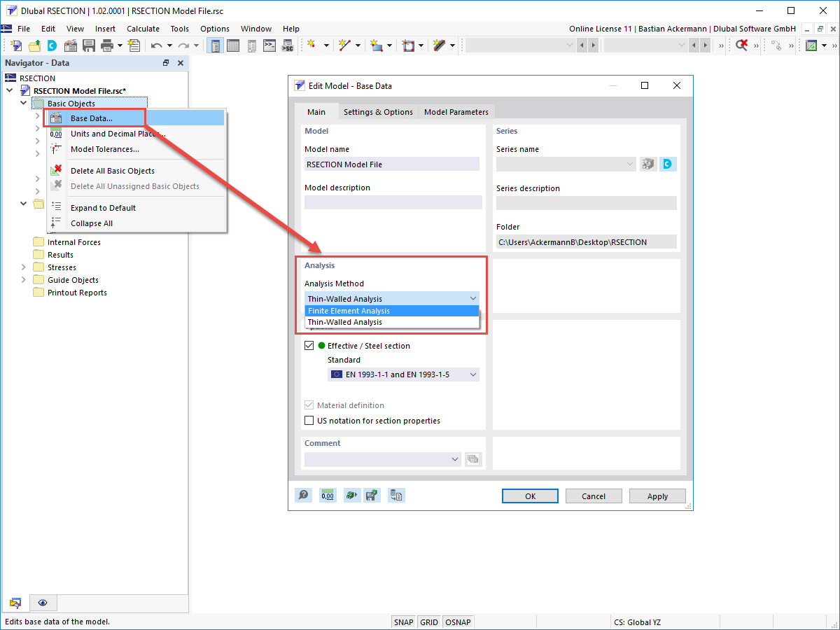Screen dimensions: 840x630
Task: Click Expand to Default in context menu
Action: click(x=136, y=208)
